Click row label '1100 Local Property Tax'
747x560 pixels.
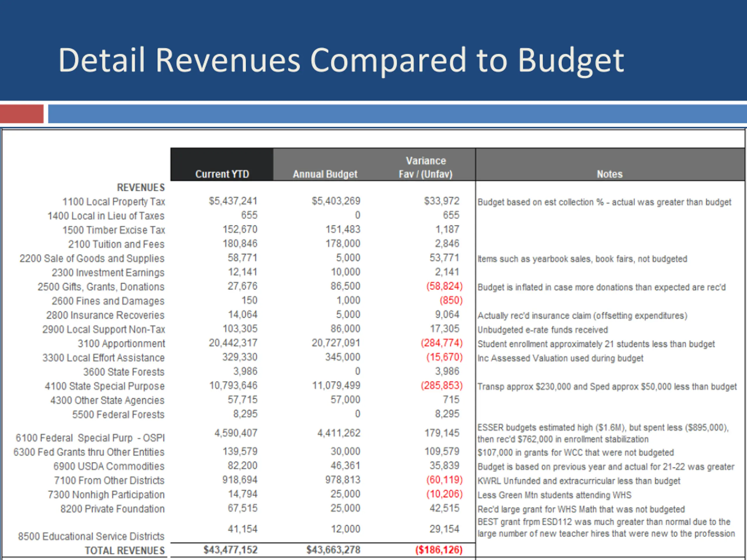114,202
